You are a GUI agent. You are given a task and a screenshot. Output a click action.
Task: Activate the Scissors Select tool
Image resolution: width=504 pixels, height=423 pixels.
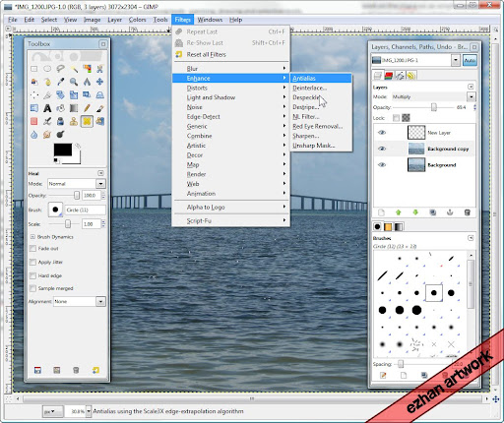[x=99, y=69]
